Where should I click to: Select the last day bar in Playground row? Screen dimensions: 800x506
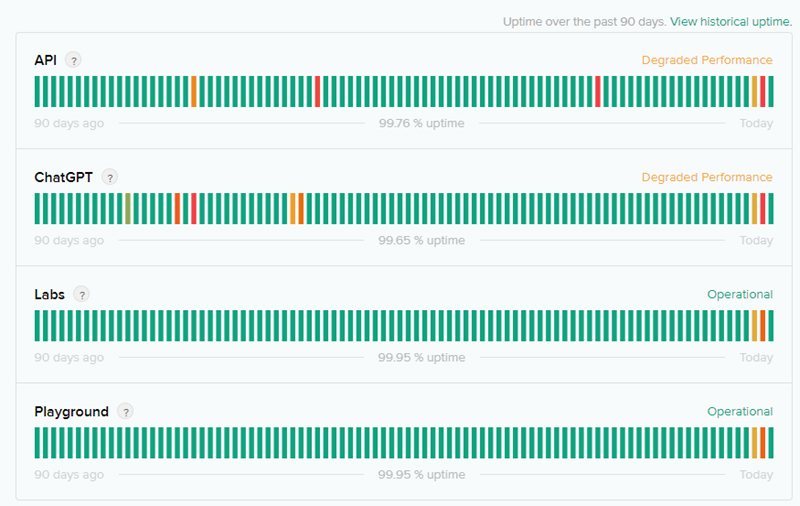tap(771, 443)
